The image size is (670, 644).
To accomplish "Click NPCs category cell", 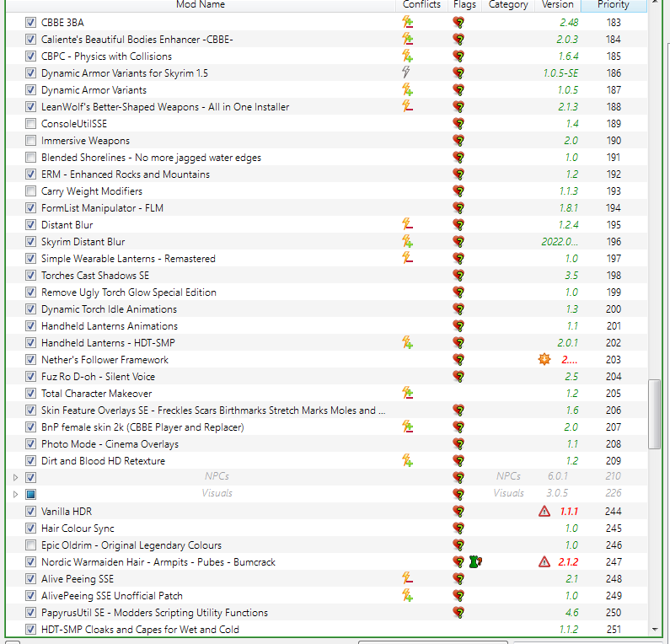I will [x=508, y=475].
